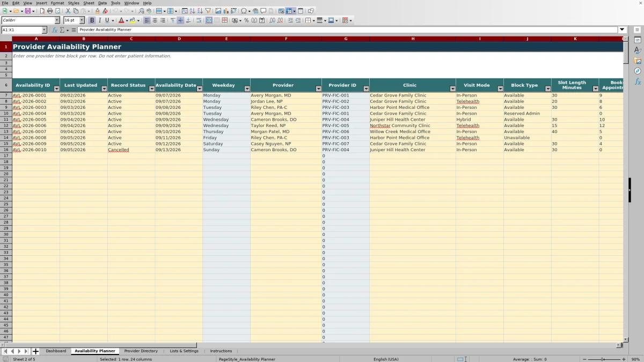Image resolution: width=644 pixels, height=362 pixels.
Task: Open sidebar Navigator compass icon
Action: coord(638,71)
